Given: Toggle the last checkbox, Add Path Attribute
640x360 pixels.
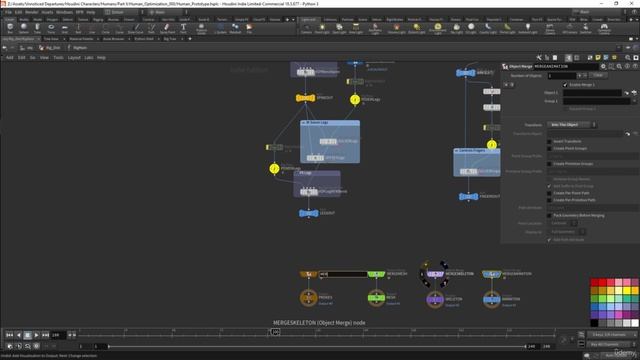Looking at the screenshot, I should pos(549,240).
